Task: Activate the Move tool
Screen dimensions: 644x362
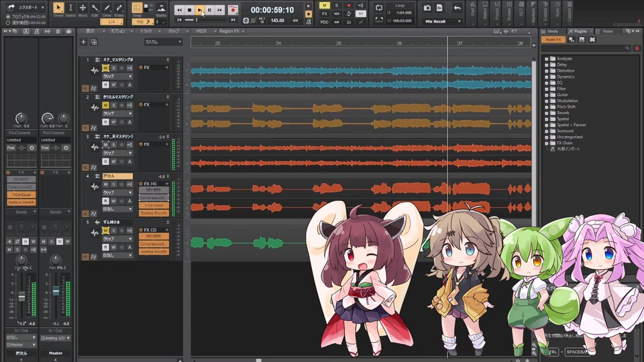Action: point(83,8)
